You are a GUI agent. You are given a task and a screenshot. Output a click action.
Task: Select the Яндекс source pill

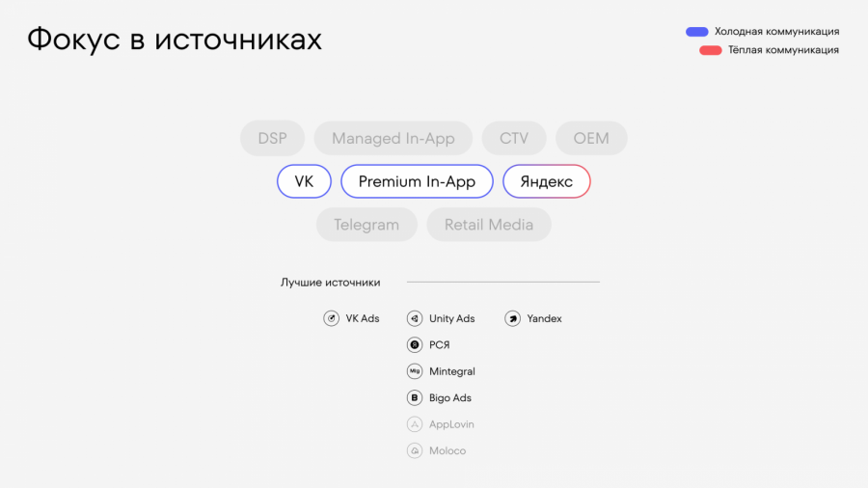pyautogui.click(x=547, y=181)
